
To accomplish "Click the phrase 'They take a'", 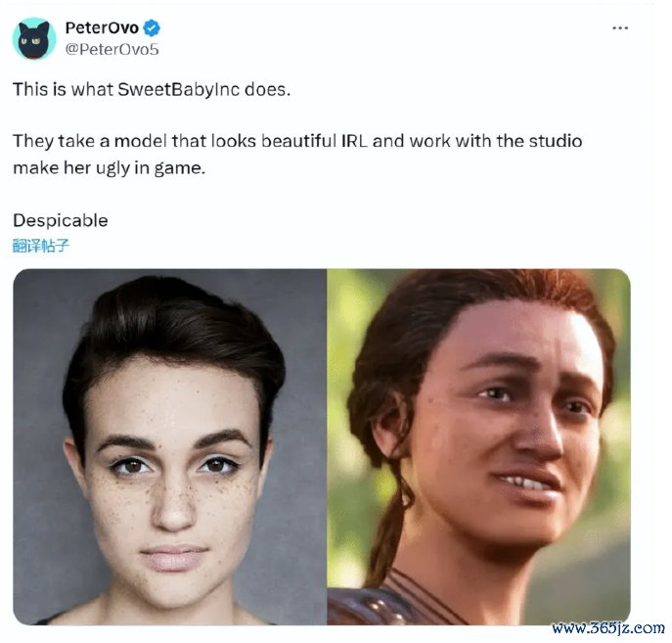I will [62, 141].
